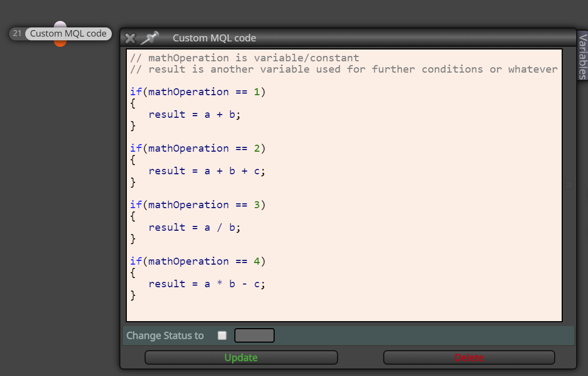
Task: Click the status input next to Change Status
Action: [x=254, y=336]
